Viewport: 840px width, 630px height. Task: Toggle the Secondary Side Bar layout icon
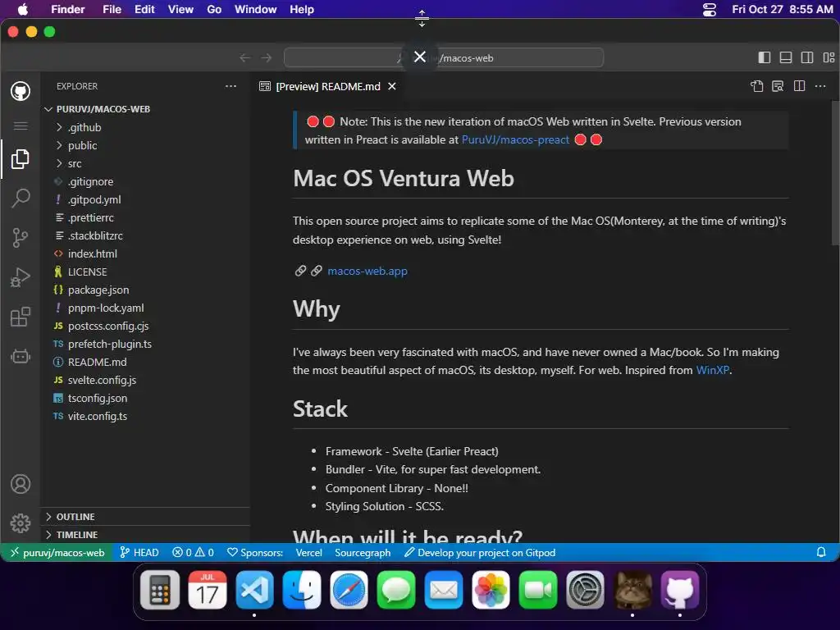(x=807, y=58)
